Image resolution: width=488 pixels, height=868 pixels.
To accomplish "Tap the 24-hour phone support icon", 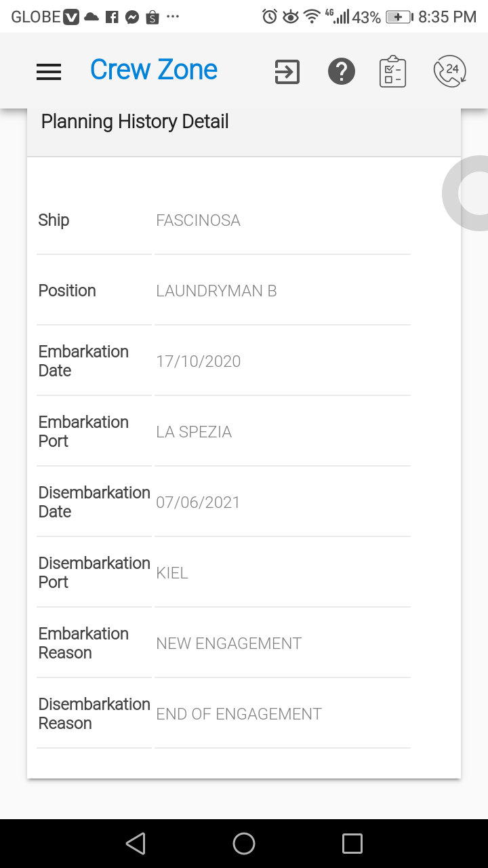I will (x=450, y=71).
